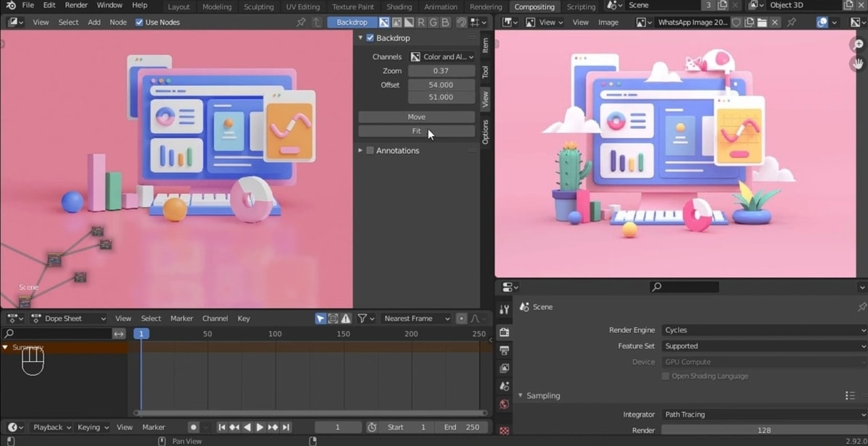Click the Only Show Errors warning icon
The height and width of the screenshot is (446, 868).
click(x=346, y=319)
